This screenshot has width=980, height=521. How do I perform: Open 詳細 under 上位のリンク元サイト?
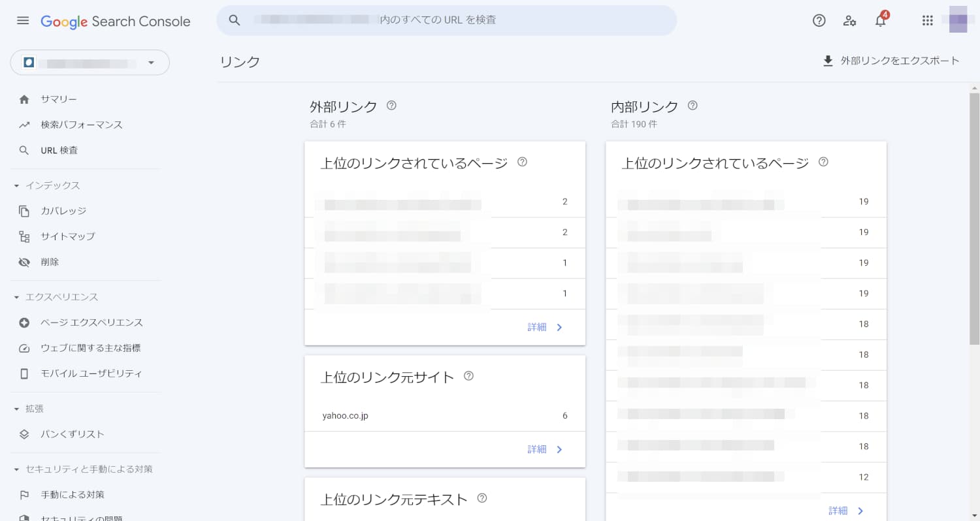545,449
